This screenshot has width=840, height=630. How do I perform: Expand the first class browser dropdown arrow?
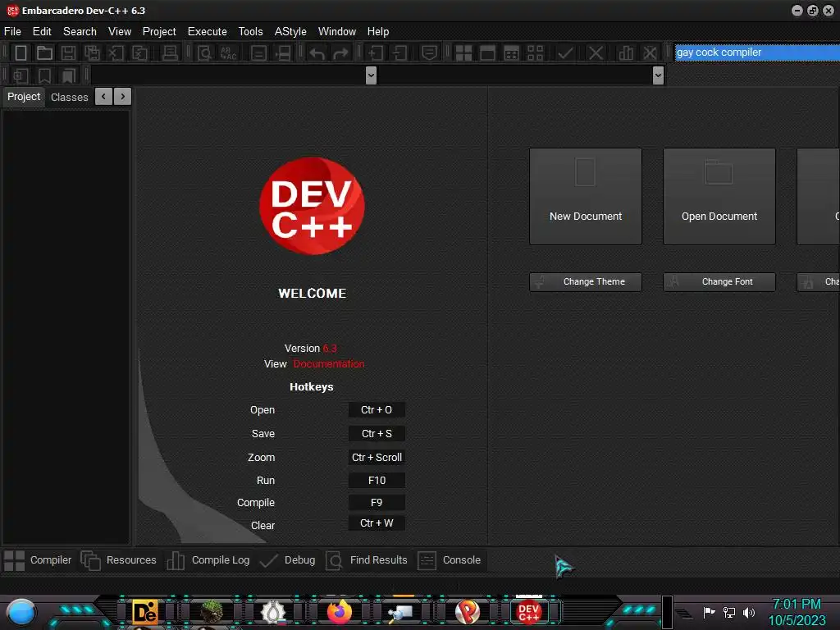coord(371,75)
